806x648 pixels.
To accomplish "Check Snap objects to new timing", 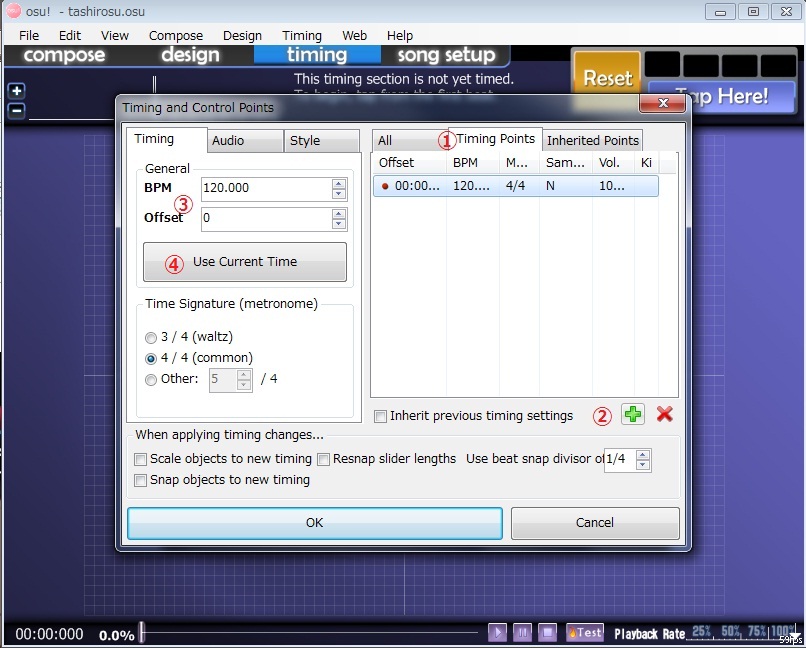I will tap(140, 480).
